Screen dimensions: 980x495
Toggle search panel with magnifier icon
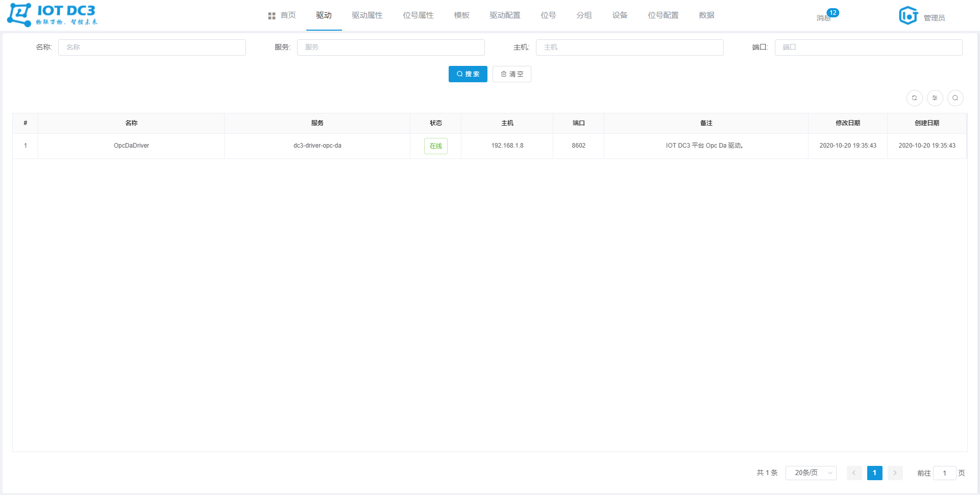pos(955,98)
